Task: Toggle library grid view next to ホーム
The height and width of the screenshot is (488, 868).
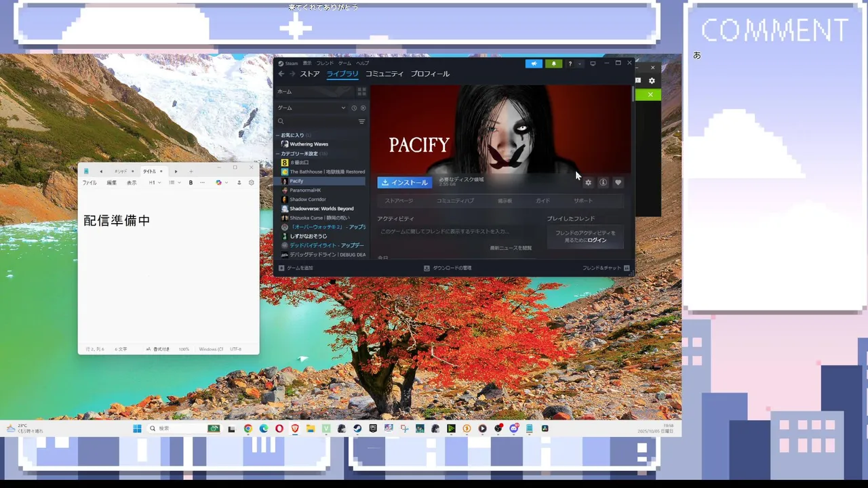Action: pos(361,91)
